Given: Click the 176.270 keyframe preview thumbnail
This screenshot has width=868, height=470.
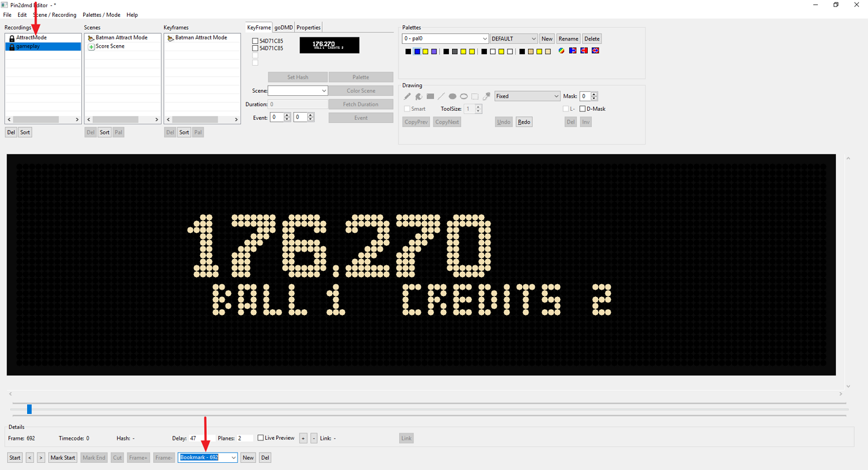Looking at the screenshot, I should (329, 45).
